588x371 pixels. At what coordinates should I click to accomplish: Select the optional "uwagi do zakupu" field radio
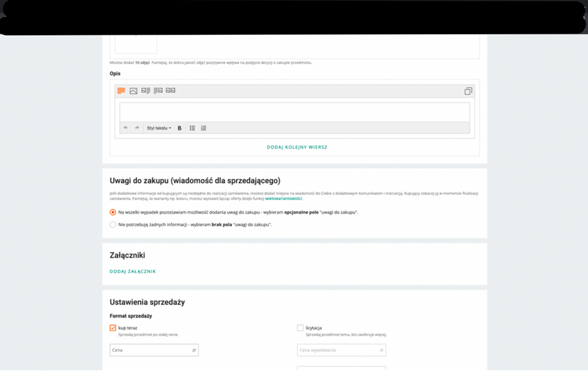(113, 212)
